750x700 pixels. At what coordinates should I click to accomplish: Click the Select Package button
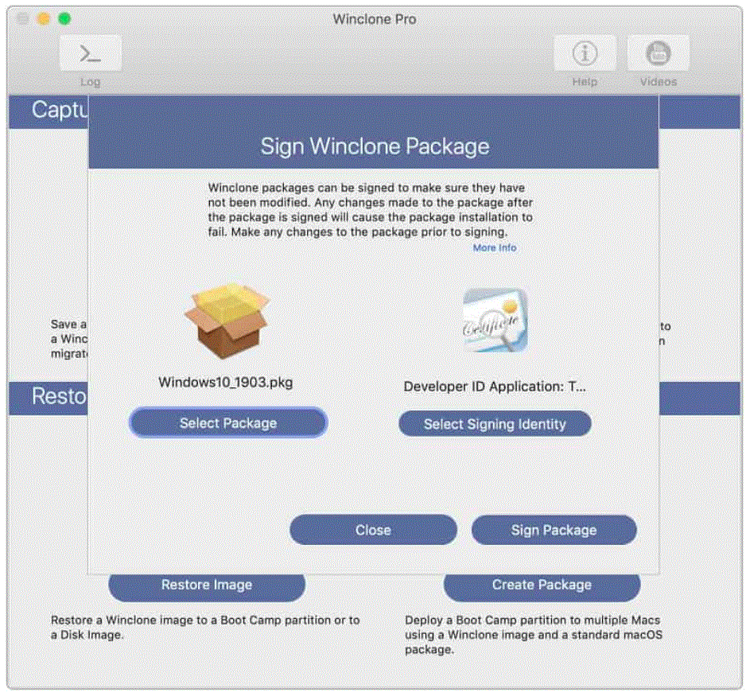coord(228,423)
